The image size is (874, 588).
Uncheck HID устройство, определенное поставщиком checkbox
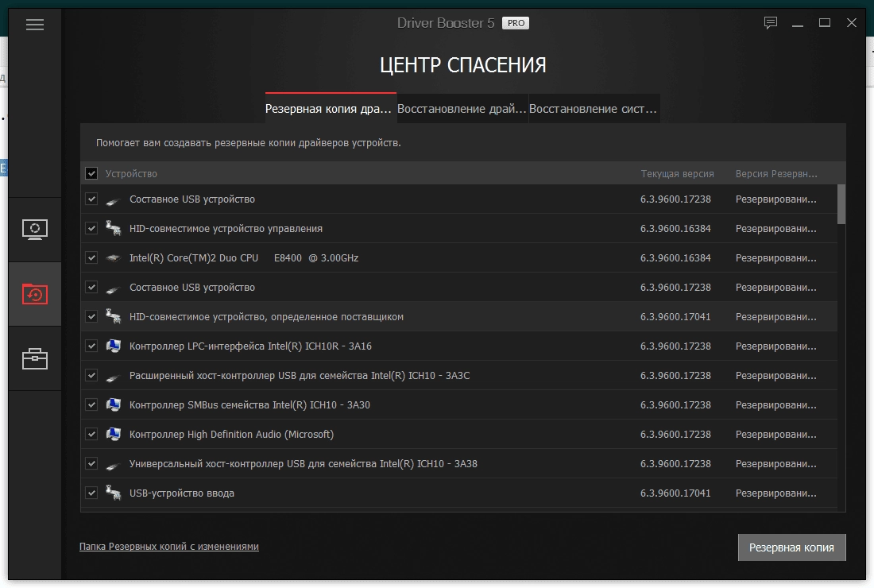(91, 316)
